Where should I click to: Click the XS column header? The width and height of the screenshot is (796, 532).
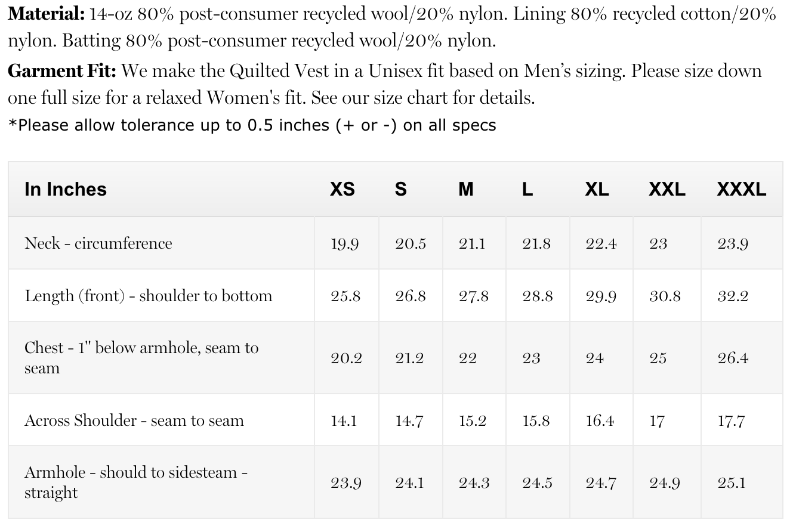pyautogui.click(x=343, y=189)
